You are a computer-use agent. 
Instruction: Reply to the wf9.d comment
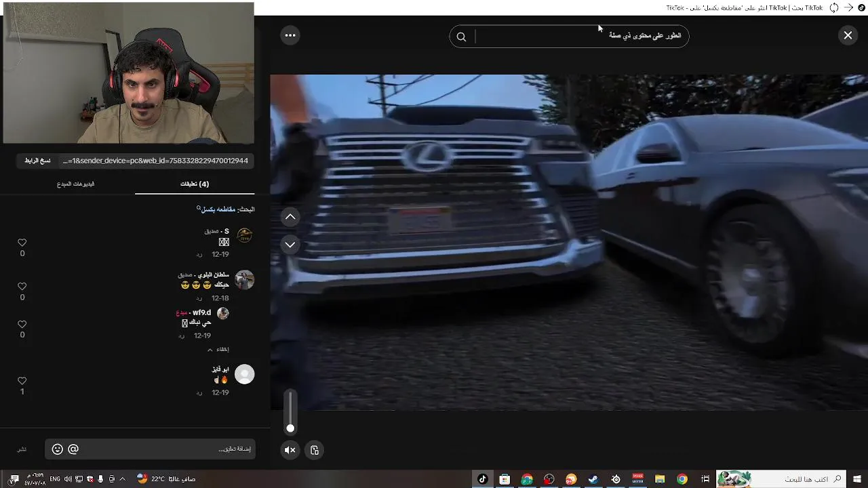pos(182,336)
